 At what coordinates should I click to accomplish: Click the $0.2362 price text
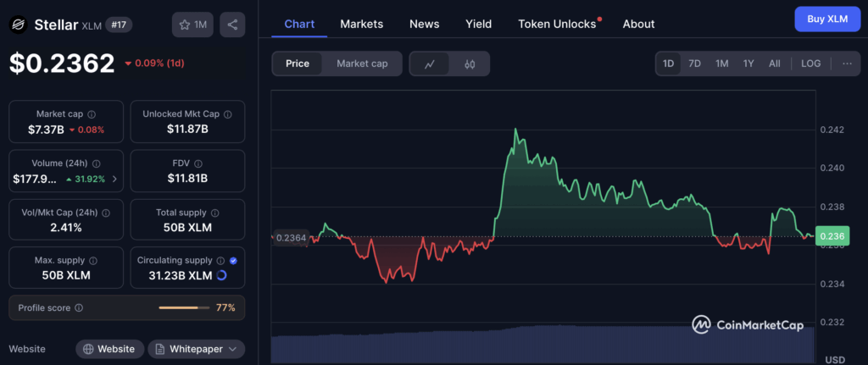(x=62, y=63)
